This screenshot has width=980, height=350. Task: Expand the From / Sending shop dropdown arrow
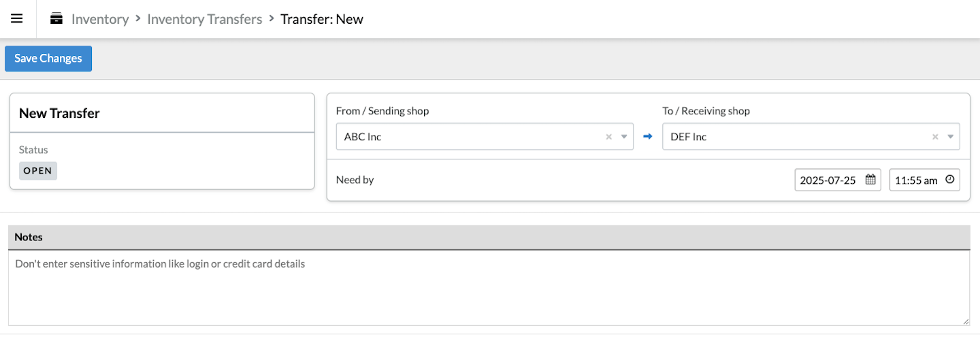point(624,137)
